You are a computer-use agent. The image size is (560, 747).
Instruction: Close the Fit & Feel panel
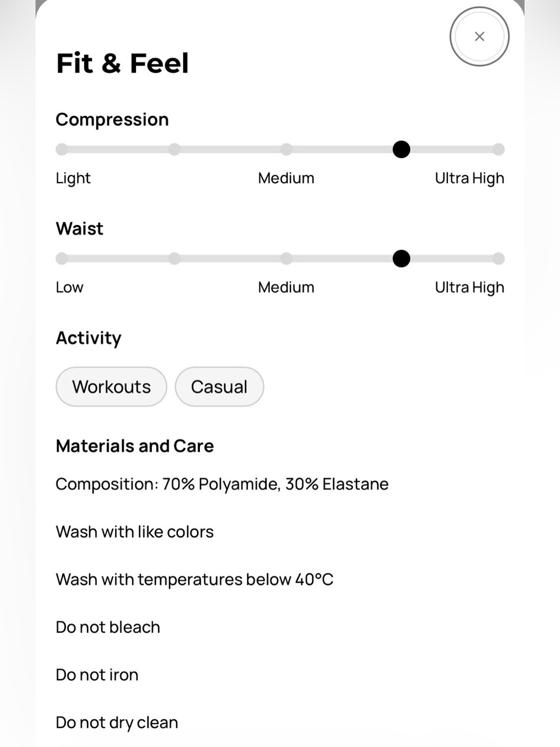pos(479,36)
